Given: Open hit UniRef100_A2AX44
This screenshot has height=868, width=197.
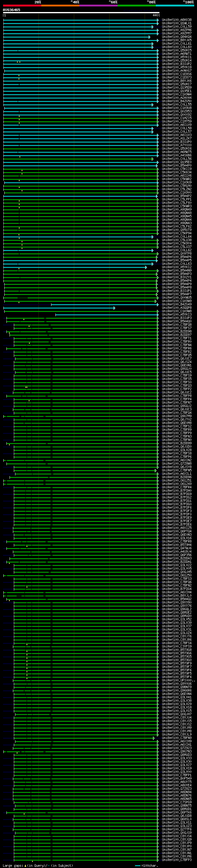Looking at the screenshot, I should [177, 98].
